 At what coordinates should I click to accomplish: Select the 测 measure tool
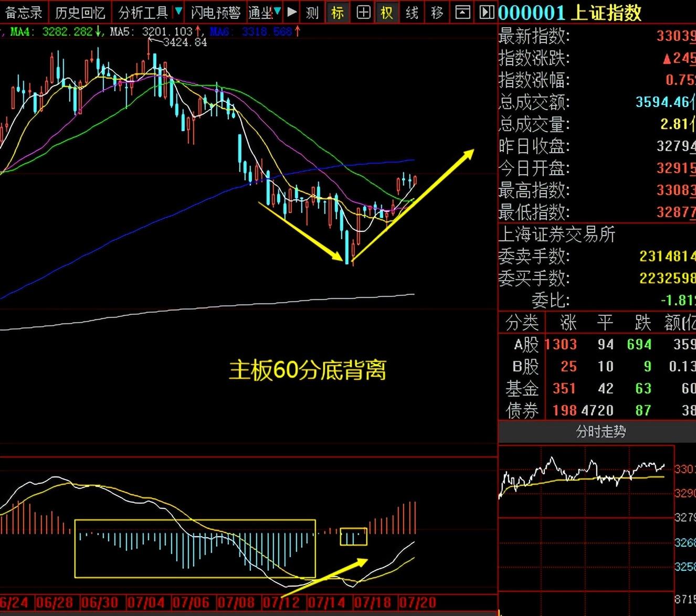(x=312, y=12)
